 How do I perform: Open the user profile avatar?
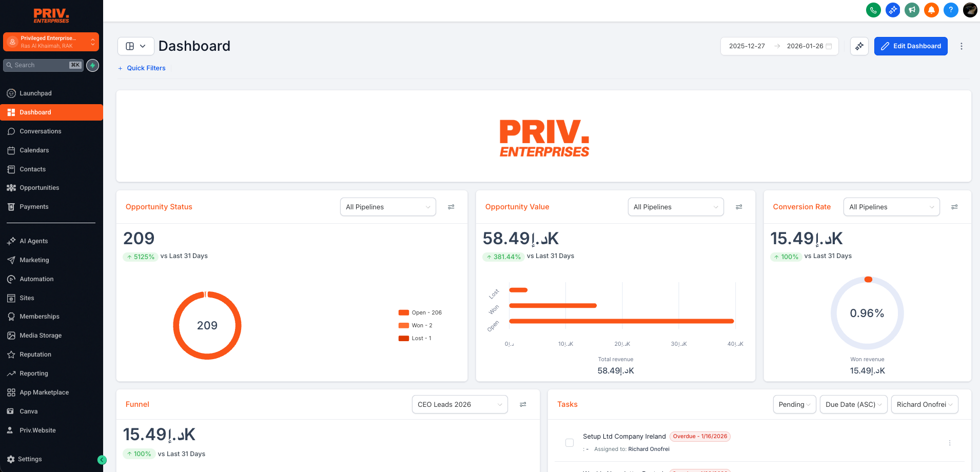tap(970, 10)
